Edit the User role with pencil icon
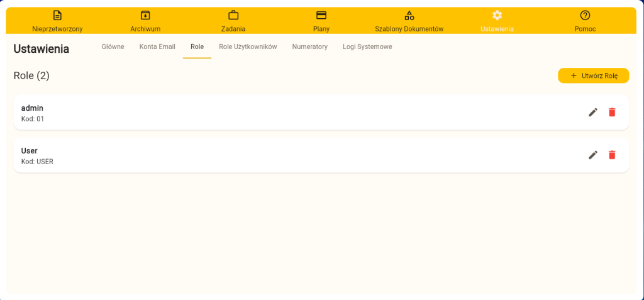 [x=593, y=155]
